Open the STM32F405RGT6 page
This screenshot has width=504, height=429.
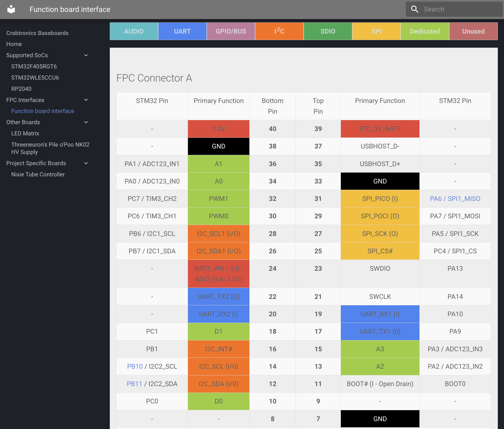tap(34, 66)
